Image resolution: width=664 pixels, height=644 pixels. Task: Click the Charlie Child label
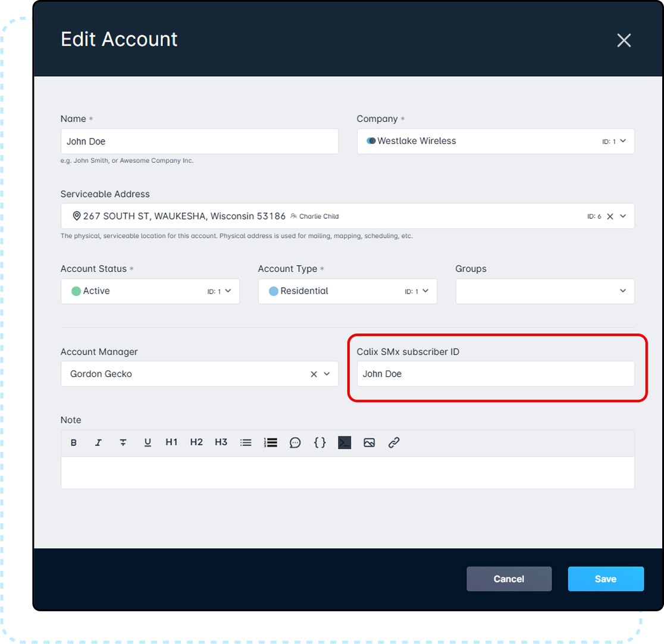(x=319, y=216)
